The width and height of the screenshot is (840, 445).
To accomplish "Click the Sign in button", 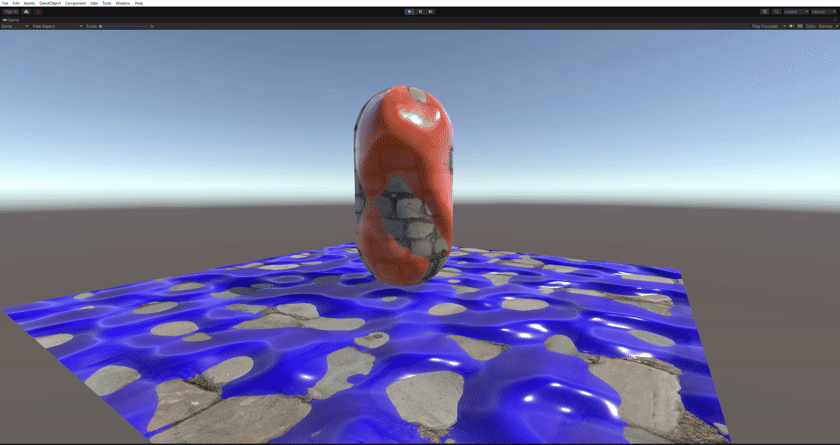I will (11, 11).
